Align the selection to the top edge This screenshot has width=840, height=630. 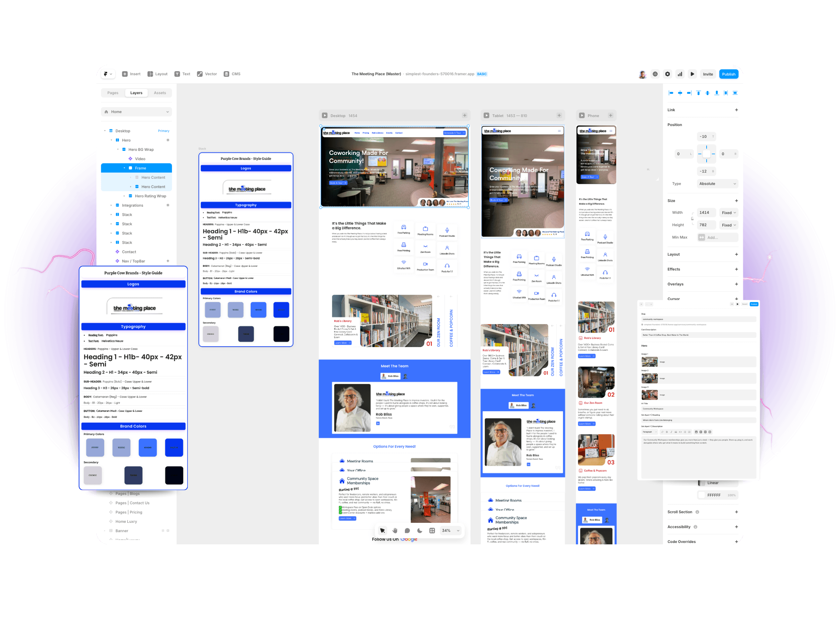[x=698, y=93]
